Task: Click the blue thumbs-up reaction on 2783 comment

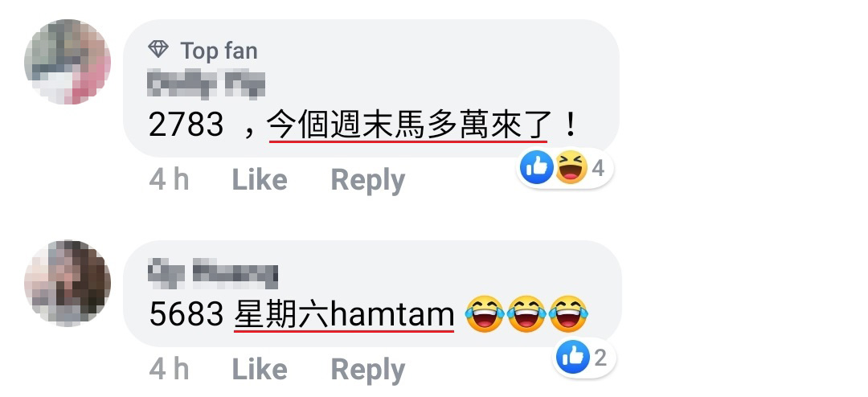Action: pos(537,168)
